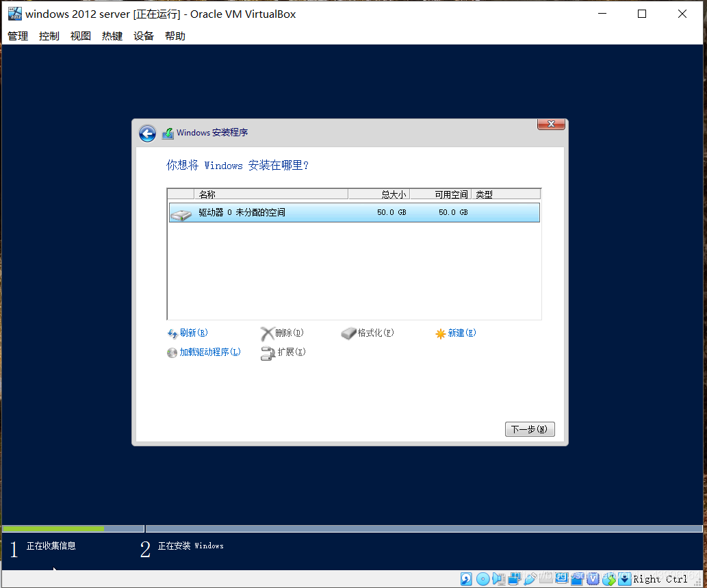Click the 刷新(R) link
The height and width of the screenshot is (588, 707).
pos(194,333)
